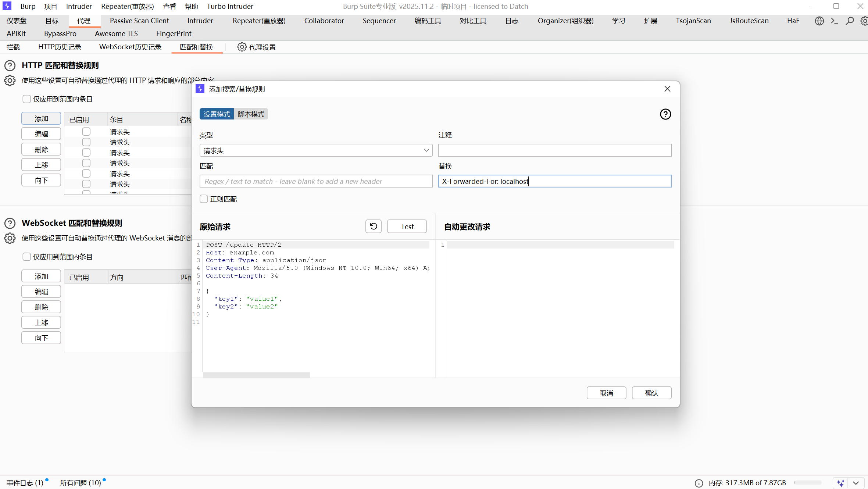Click the globe icon in top toolbar
The width and height of the screenshot is (868, 489).
coord(819,21)
